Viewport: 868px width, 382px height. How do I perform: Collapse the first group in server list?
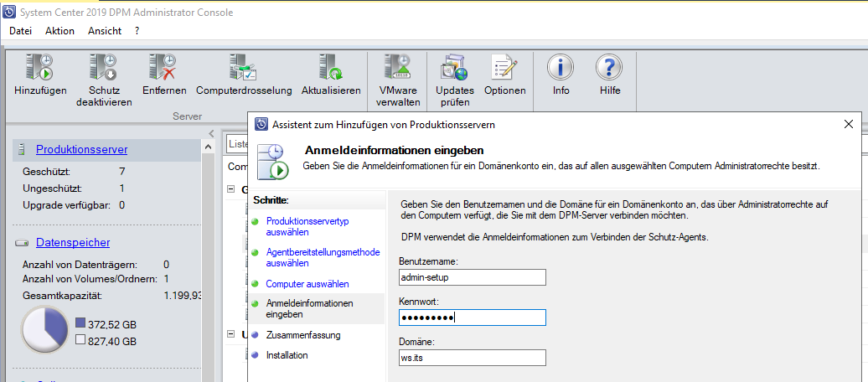[231, 189]
